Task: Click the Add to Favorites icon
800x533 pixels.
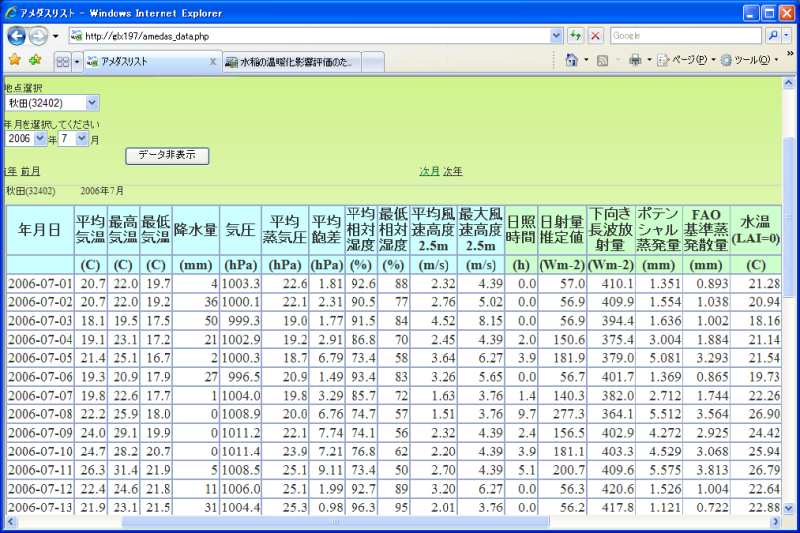Action: [35, 60]
